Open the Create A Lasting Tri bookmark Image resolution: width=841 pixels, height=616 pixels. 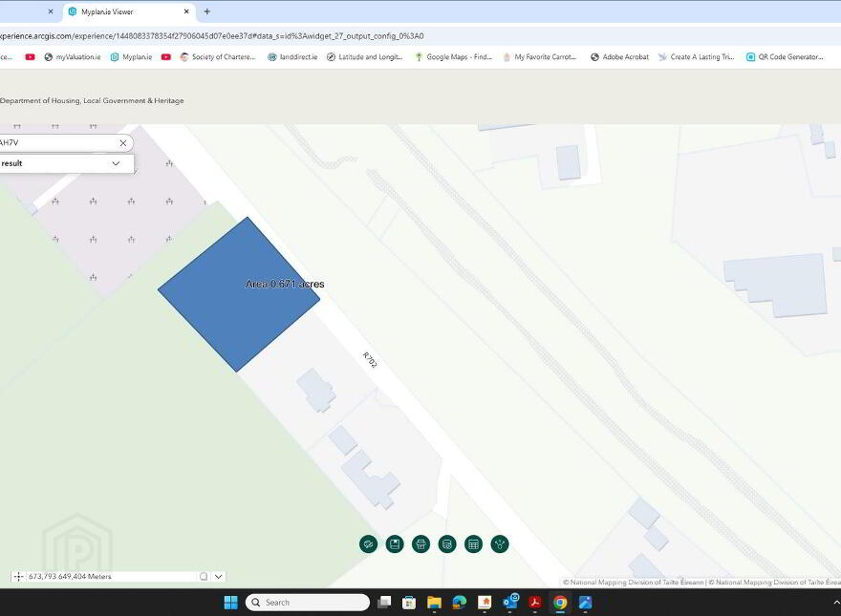coord(696,57)
